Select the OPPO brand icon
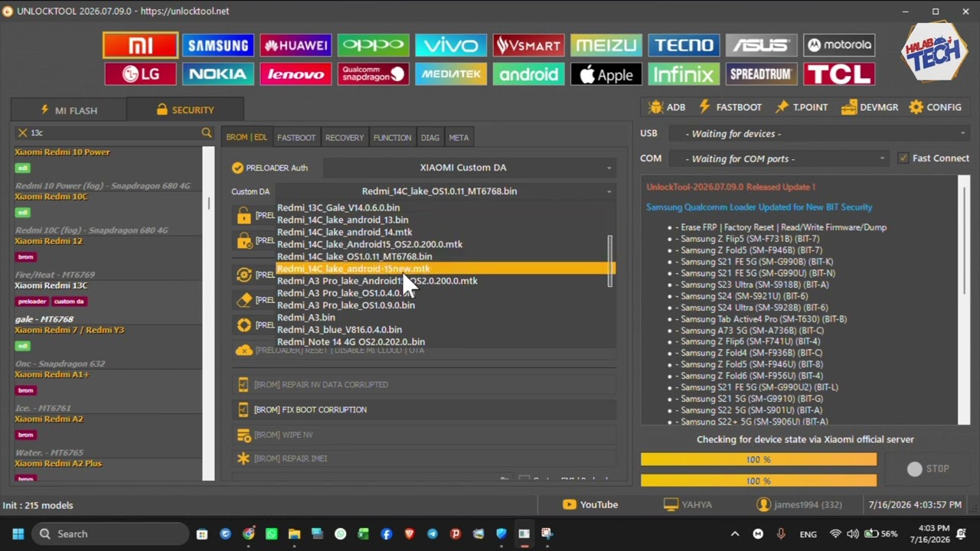Image resolution: width=980 pixels, height=551 pixels. [373, 45]
